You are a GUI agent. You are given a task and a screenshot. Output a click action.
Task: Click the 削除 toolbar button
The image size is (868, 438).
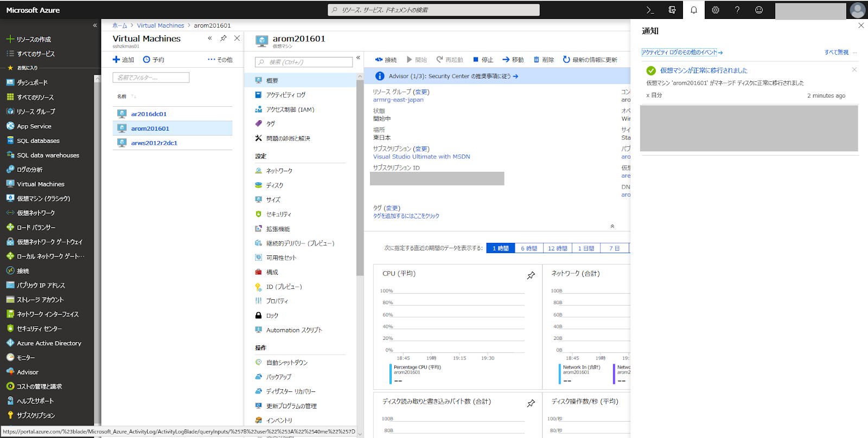(x=544, y=60)
